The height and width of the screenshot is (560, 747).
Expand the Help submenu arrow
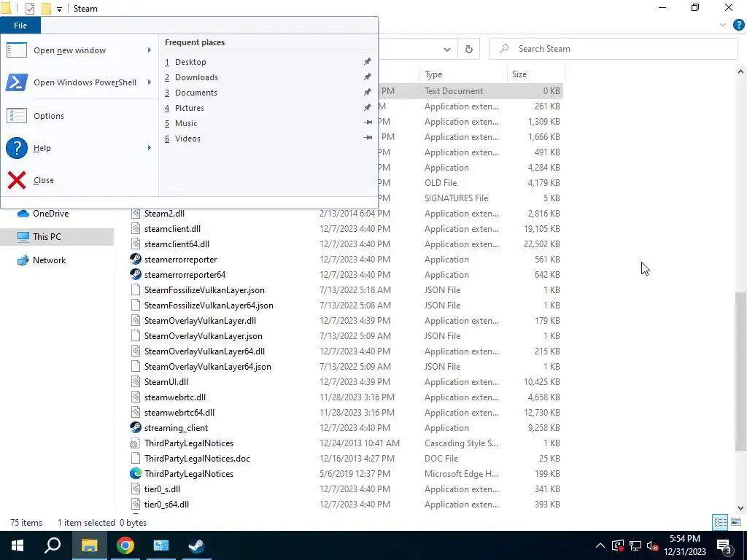tap(149, 148)
